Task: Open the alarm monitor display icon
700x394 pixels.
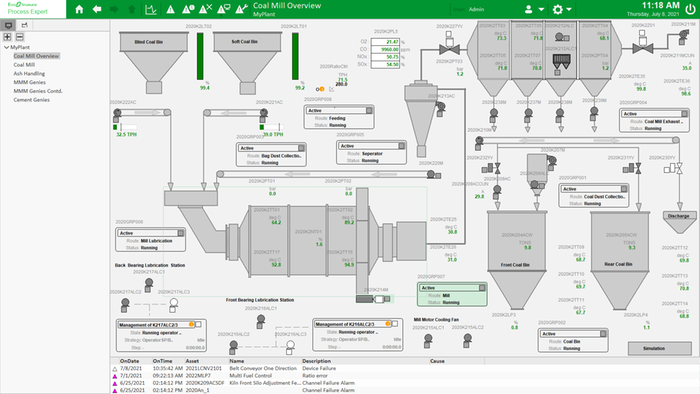Action: coord(224,9)
